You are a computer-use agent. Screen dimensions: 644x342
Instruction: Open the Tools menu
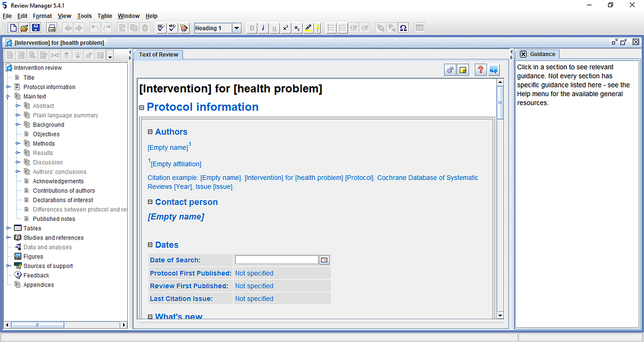[x=84, y=16]
